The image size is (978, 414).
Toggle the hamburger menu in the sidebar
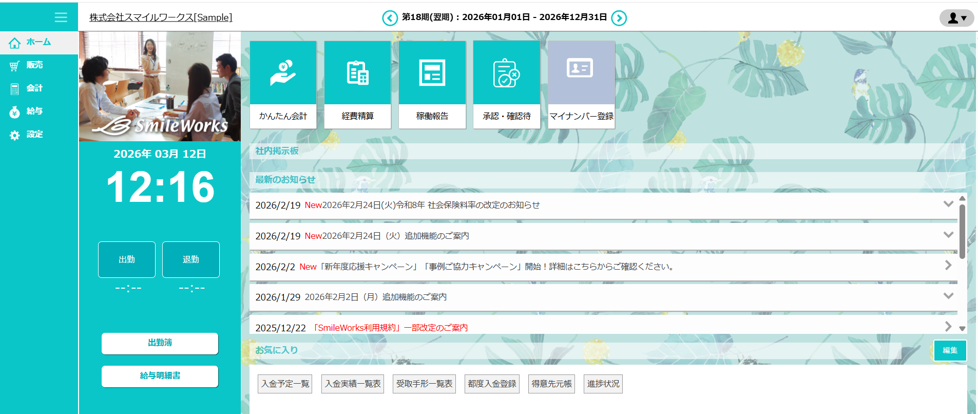point(61,17)
